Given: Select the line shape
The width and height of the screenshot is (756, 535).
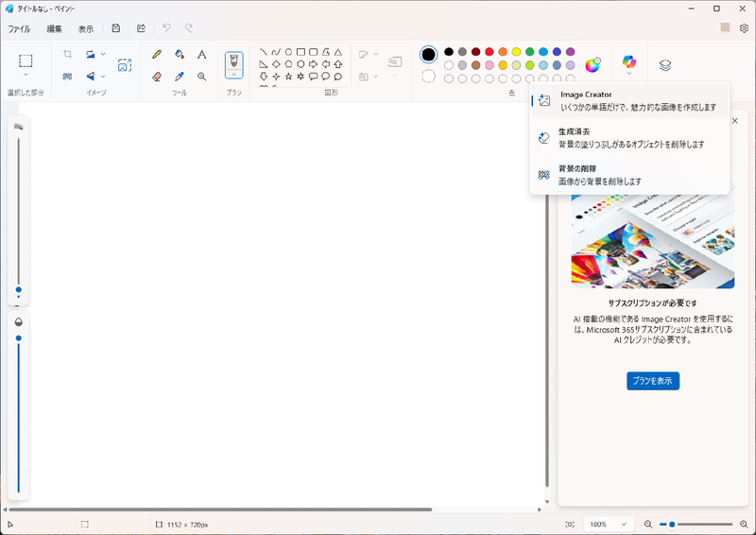Looking at the screenshot, I should point(264,52).
